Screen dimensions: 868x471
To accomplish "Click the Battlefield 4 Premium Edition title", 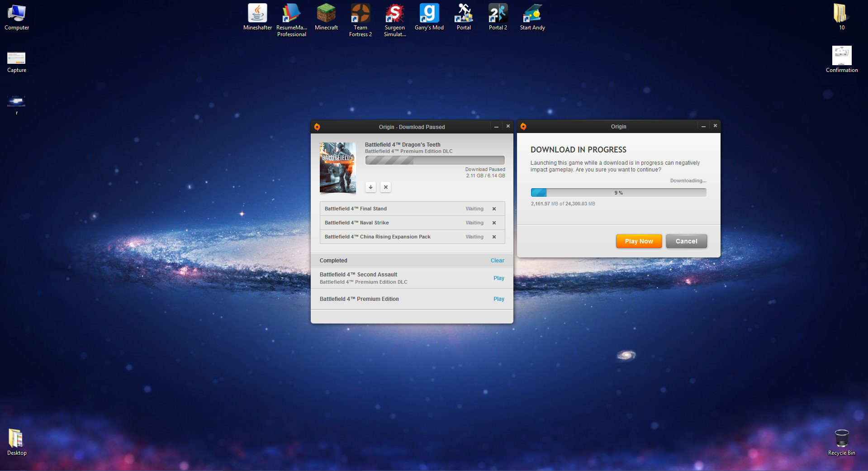I will 359,299.
